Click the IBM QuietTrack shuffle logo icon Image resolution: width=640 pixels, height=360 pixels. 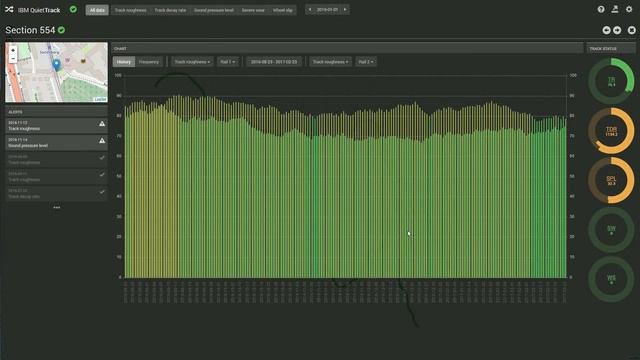click(x=9, y=9)
